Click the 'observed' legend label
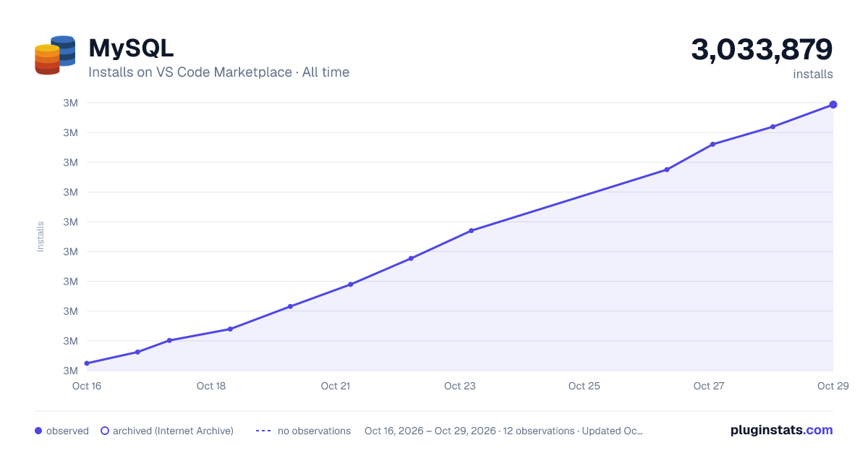 pyautogui.click(x=67, y=431)
